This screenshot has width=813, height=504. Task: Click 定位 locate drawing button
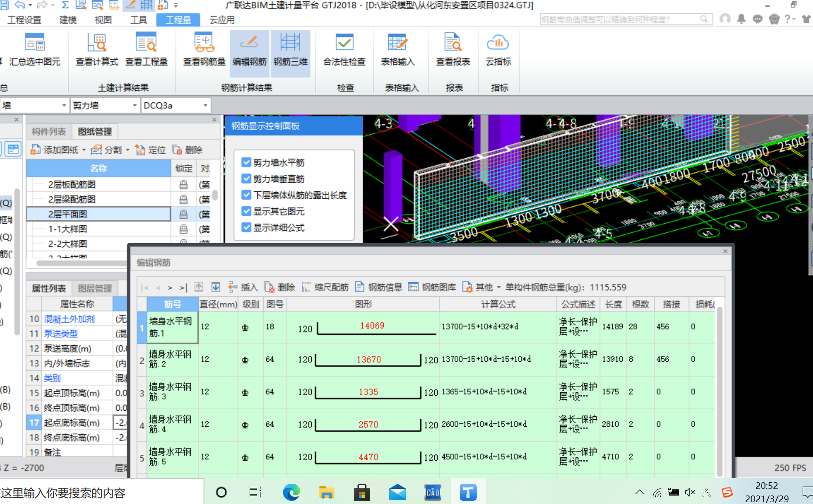(150, 150)
